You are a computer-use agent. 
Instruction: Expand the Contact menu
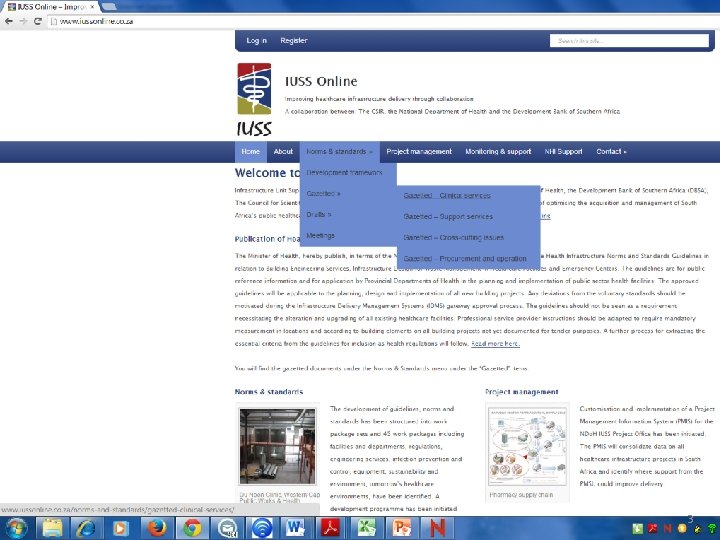[x=611, y=152]
